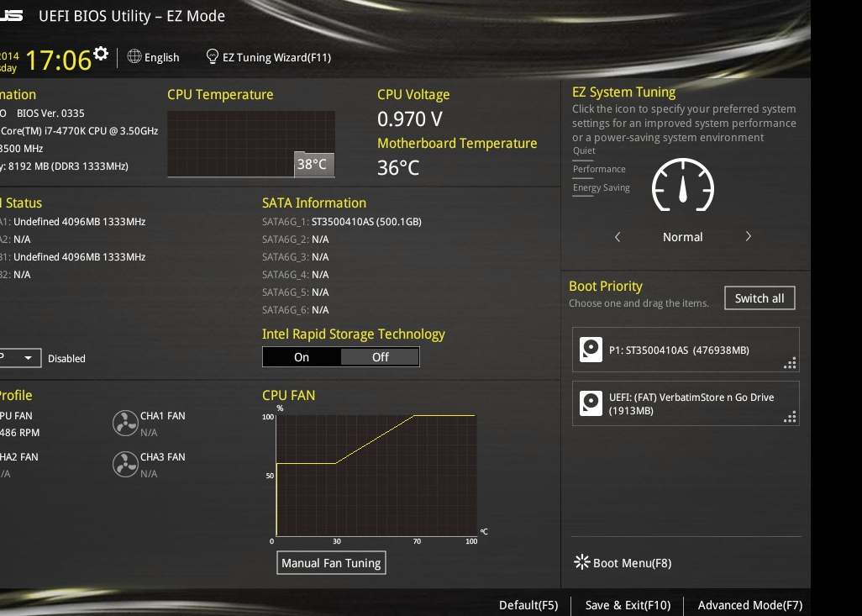
Task: Load Default(F5) settings
Action: (528, 605)
